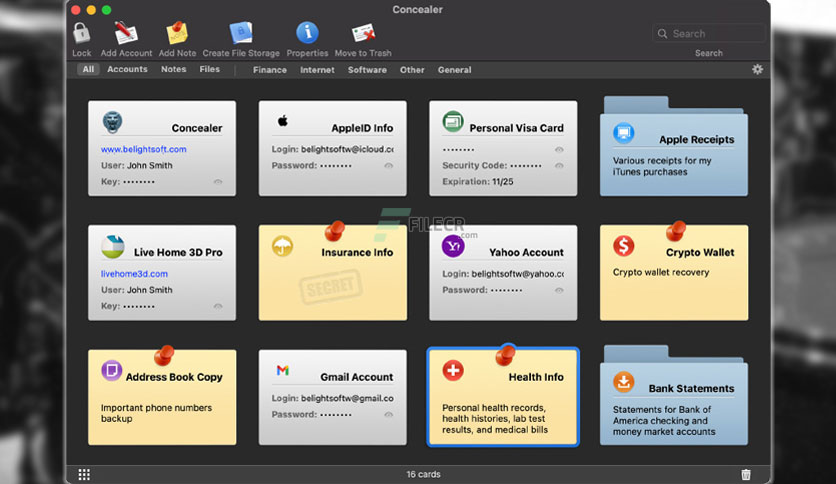
Task: Switch to the Accounts filter
Action: [x=127, y=69]
